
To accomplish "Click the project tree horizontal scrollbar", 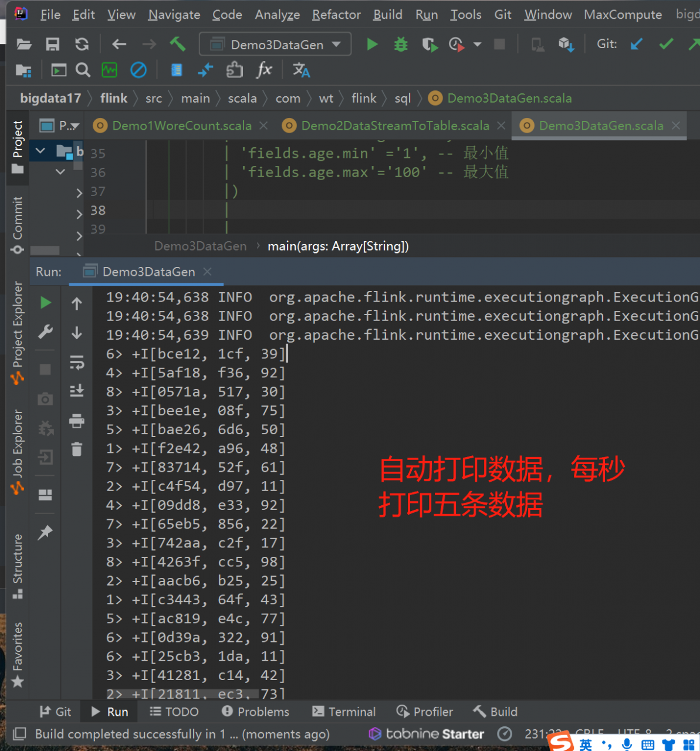I will (45, 251).
